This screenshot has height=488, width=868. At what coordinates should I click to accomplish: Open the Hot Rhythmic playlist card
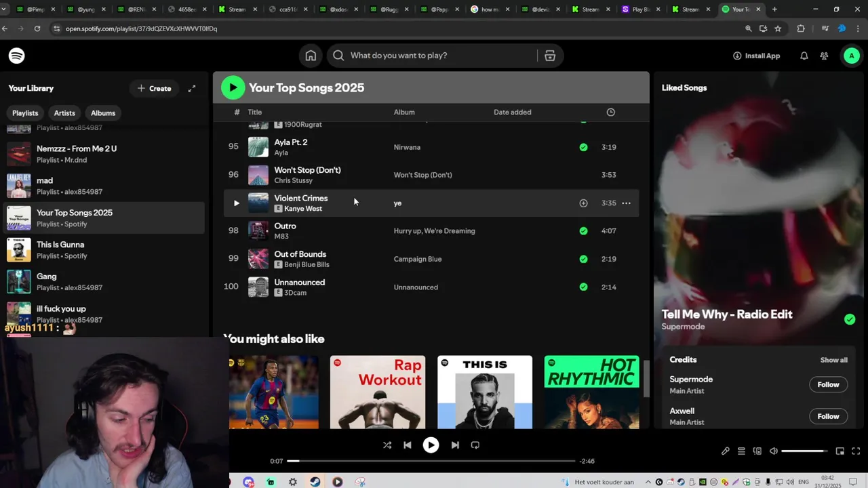pyautogui.click(x=591, y=392)
